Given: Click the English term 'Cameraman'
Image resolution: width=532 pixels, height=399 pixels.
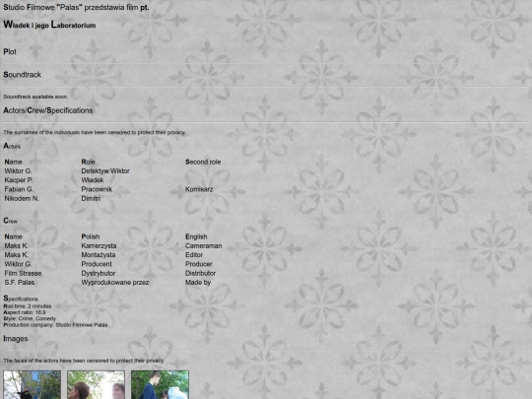Looking at the screenshot, I should pos(204,245).
